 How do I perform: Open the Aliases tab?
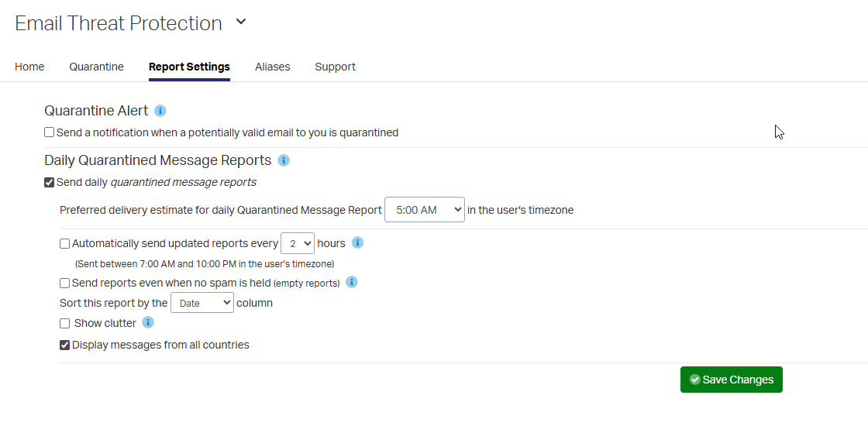pos(272,67)
